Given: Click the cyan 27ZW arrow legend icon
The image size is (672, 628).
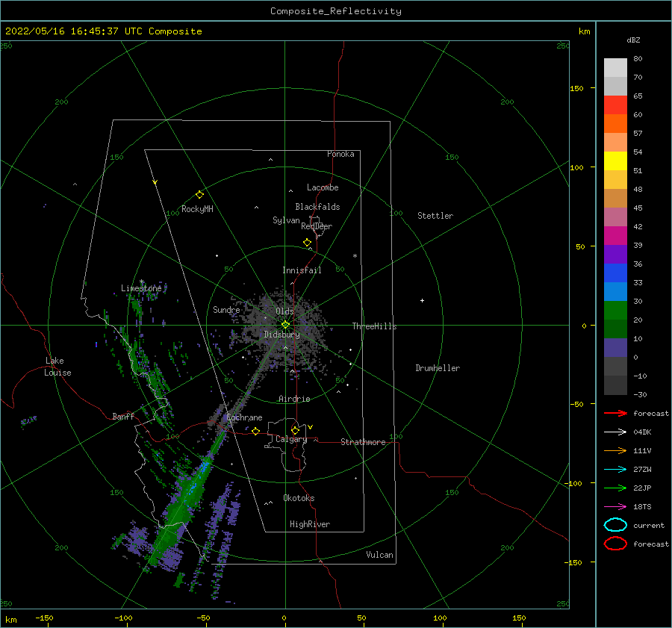Looking at the screenshot, I should 615,469.
